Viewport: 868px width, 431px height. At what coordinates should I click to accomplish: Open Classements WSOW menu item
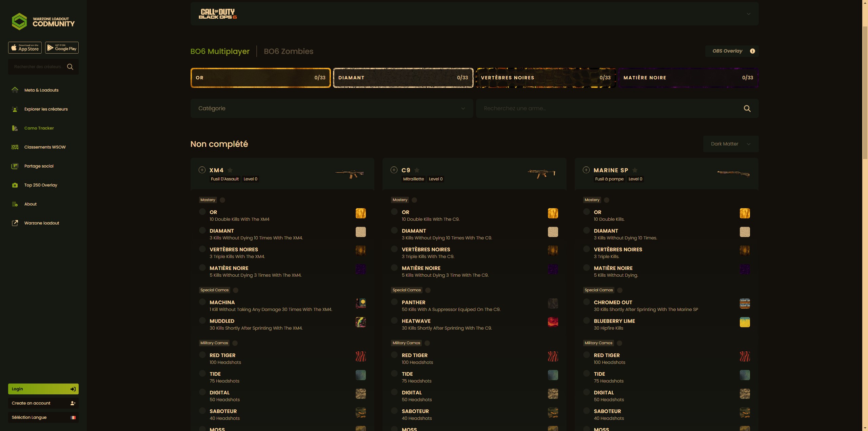click(x=45, y=147)
